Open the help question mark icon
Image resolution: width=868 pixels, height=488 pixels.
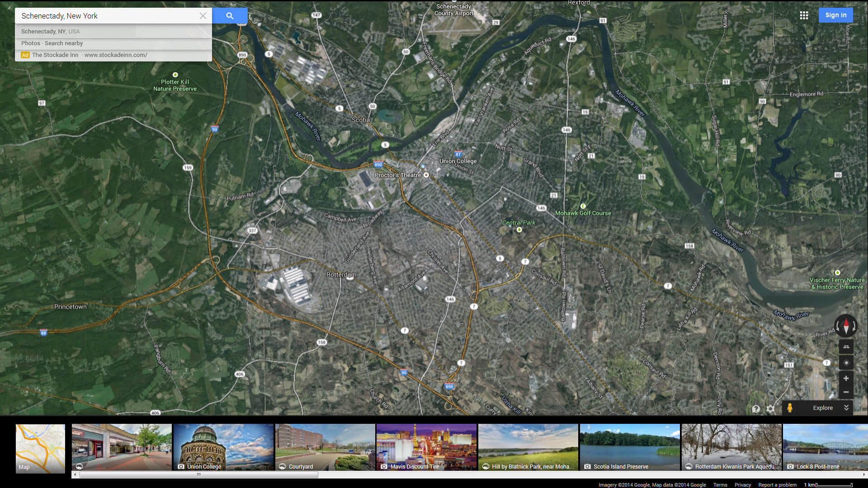tap(756, 409)
